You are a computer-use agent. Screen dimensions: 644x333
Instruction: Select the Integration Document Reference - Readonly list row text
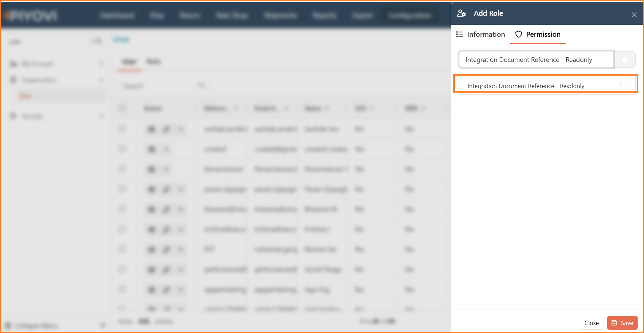click(x=526, y=86)
